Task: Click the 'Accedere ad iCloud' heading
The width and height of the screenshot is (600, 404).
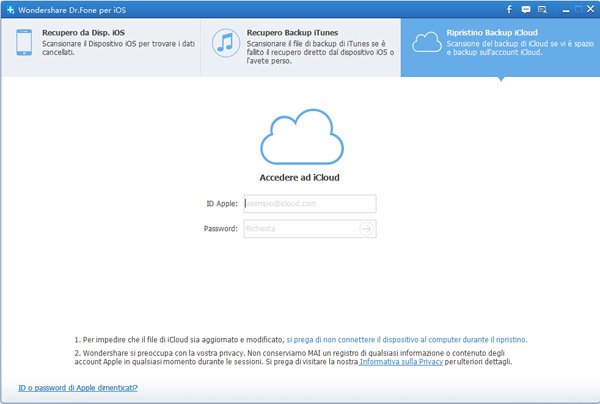Action: point(300,178)
